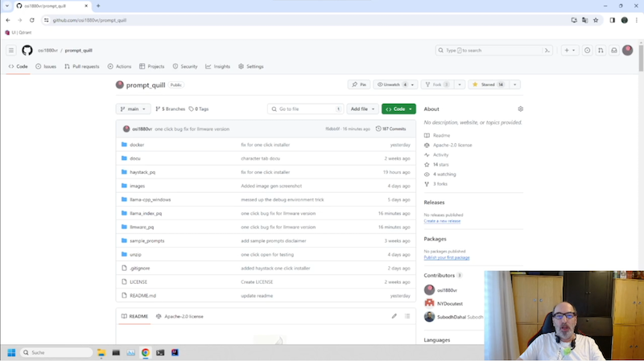View the 5 Branches link

coord(171,109)
